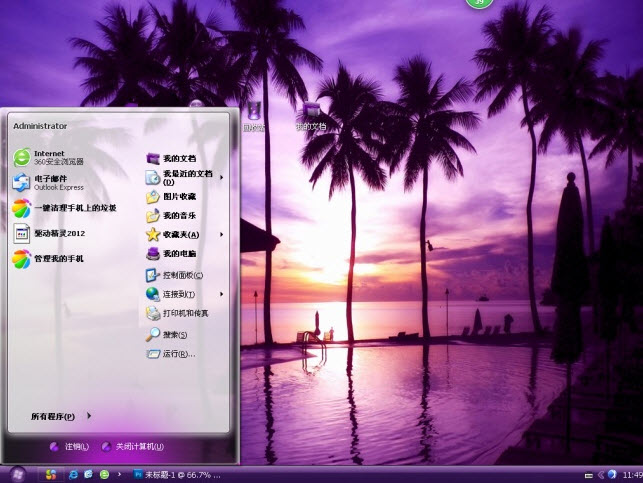The image size is (643, 483).
Task: Open the 我的音乐 folder
Action: tap(178, 215)
